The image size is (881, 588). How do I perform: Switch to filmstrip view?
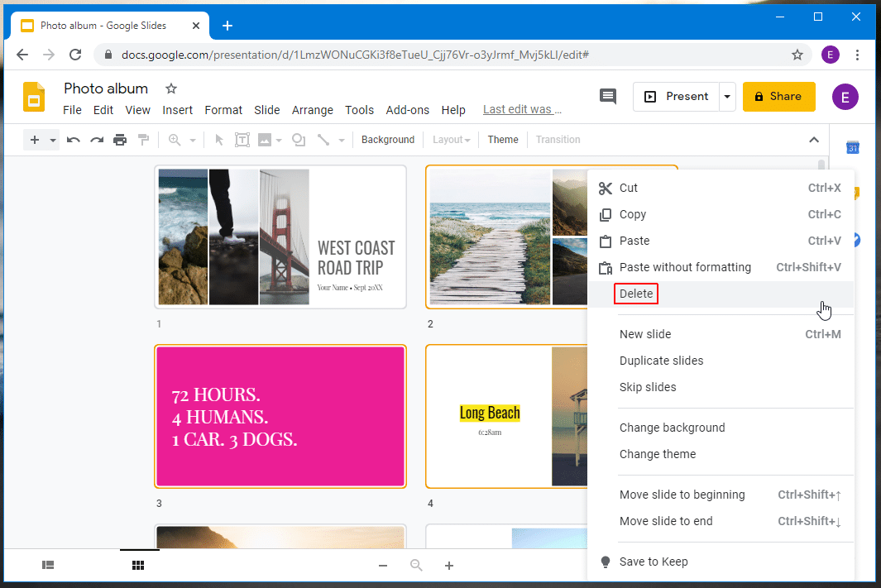click(48, 565)
